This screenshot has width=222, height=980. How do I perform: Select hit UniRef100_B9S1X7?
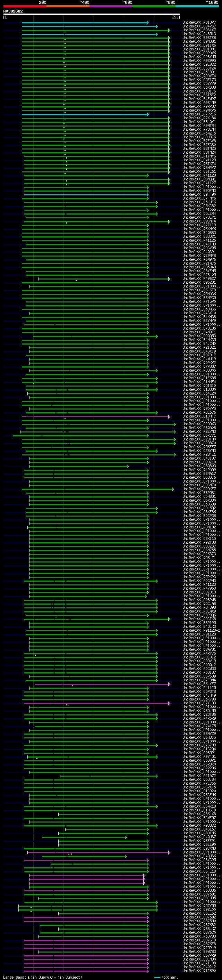pos(199,30)
